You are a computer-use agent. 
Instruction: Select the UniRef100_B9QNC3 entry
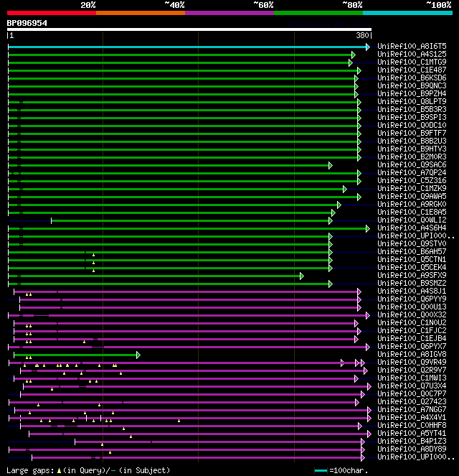[x=412, y=85]
